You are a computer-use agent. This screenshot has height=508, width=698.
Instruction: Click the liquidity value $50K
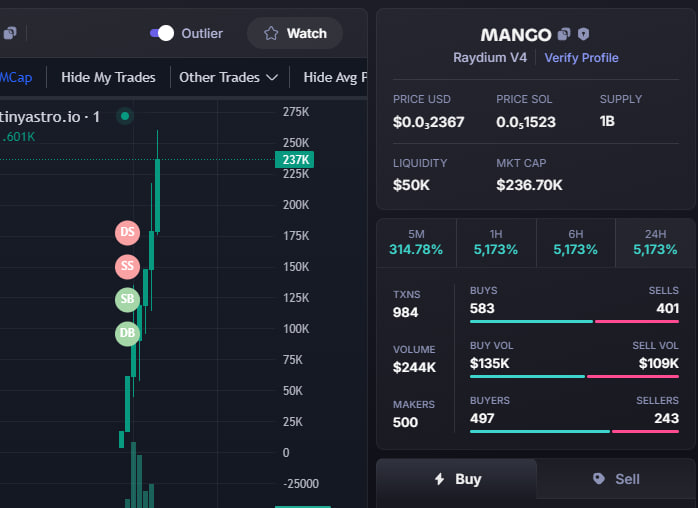[411, 185]
